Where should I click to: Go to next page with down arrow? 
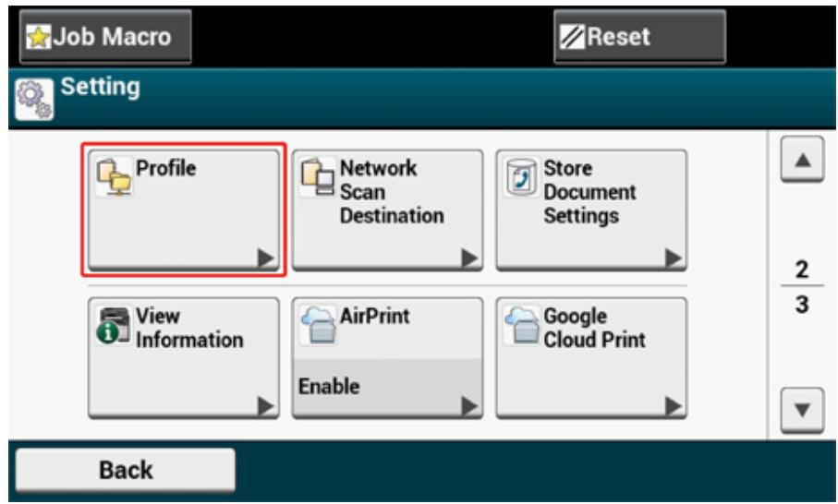coord(802,410)
